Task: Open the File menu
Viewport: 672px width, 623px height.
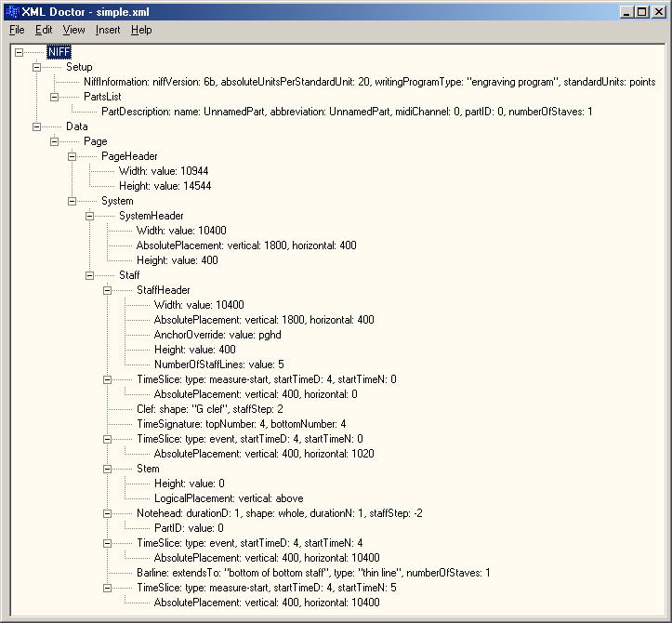Action: (17, 30)
